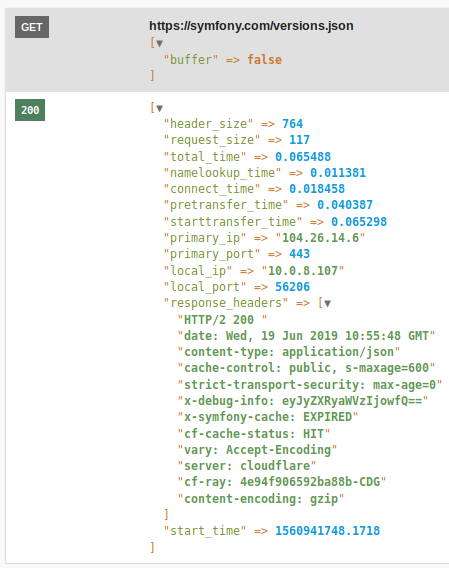Click the cf-ray header line
Screen dimensions: 449x568
[282, 482]
